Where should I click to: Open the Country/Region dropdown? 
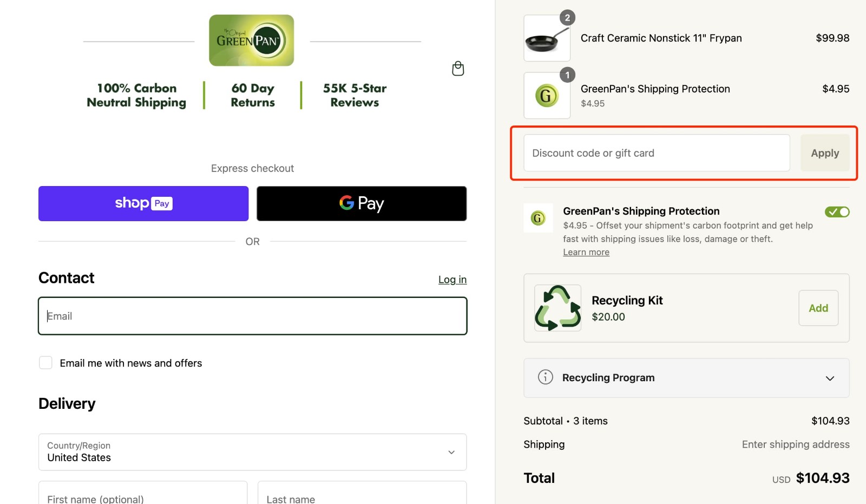252,452
